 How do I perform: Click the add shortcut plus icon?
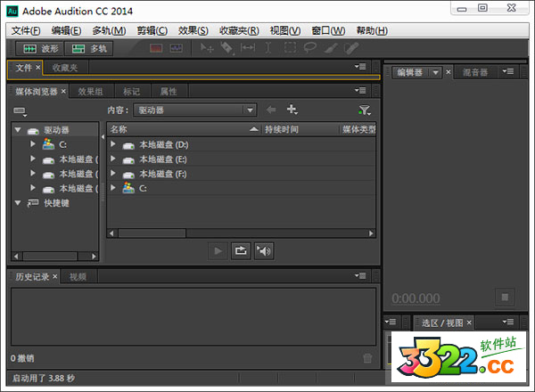click(292, 110)
